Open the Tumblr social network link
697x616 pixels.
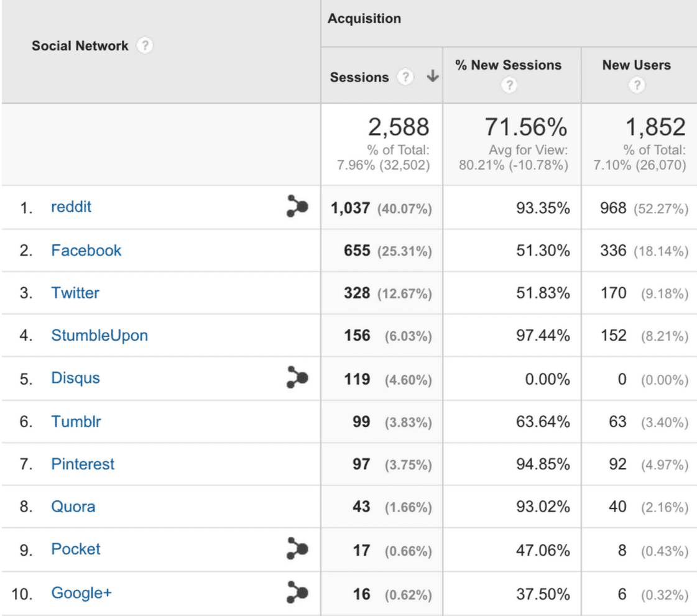76,421
